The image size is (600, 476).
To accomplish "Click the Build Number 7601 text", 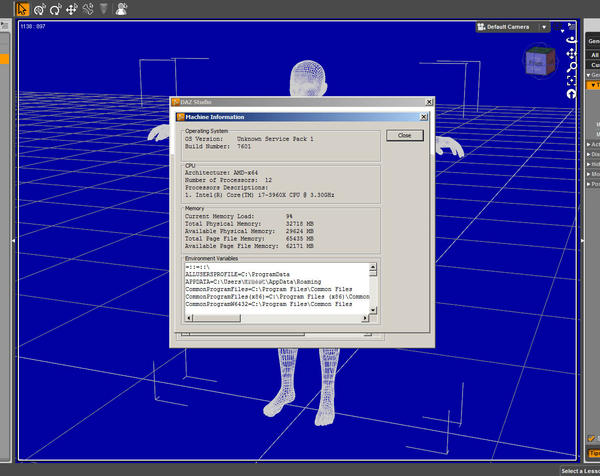I will point(218,146).
